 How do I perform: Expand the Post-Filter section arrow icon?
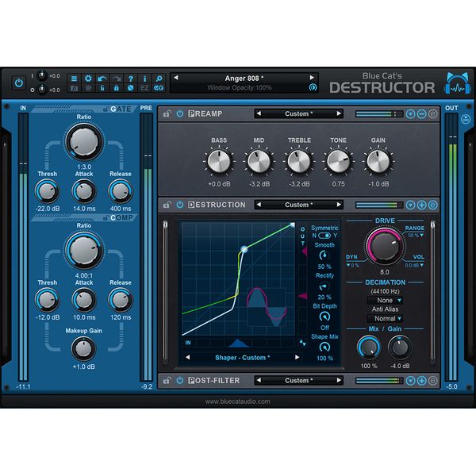pyautogui.click(x=410, y=381)
